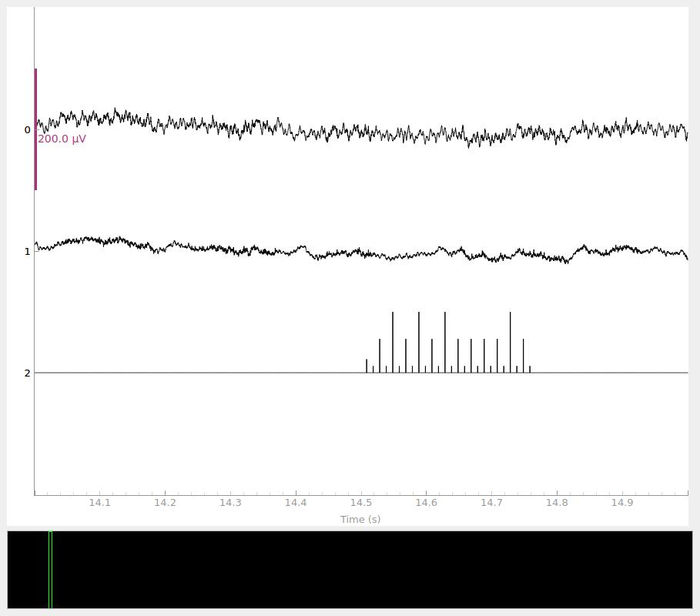Click the white position marker in overview bar

50,570
